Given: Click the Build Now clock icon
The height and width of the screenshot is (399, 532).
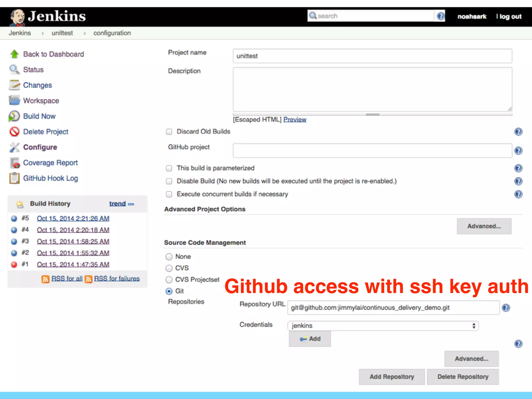Looking at the screenshot, I should click(x=14, y=116).
